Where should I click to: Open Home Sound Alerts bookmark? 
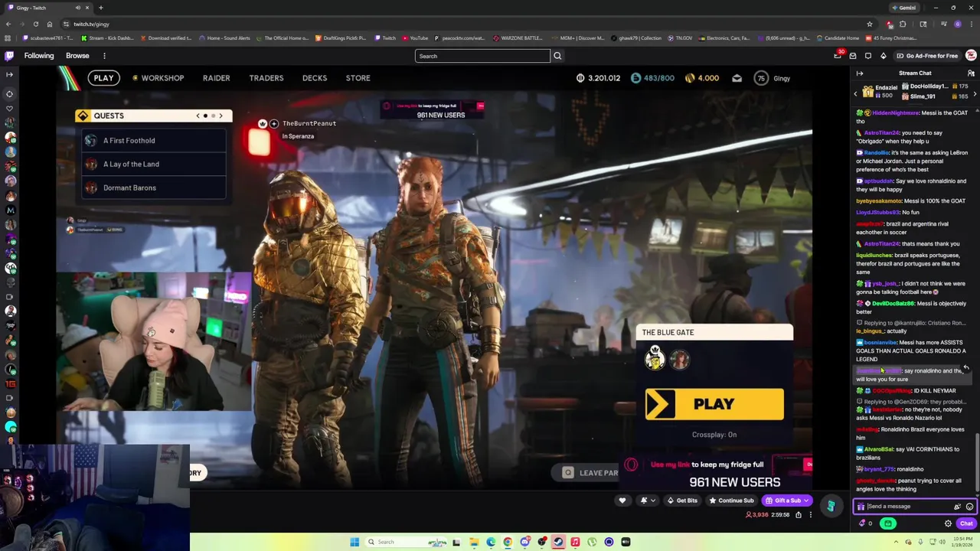224,37
